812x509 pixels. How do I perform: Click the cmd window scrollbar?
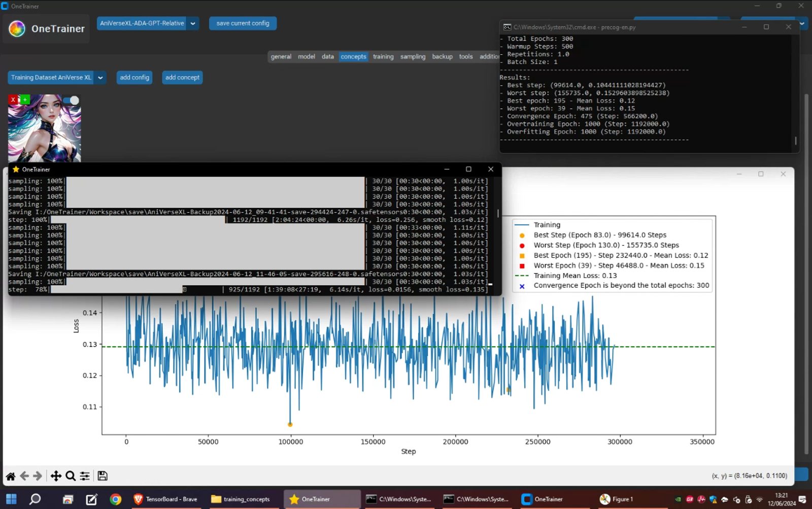coord(796,141)
